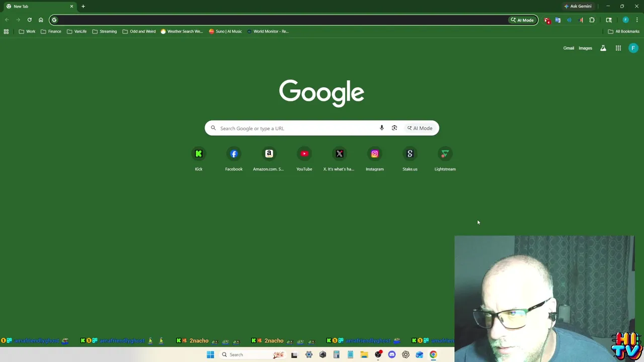644x362 pixels.
Task: Open the Kick shortcut tile
Action: [199, 159]
